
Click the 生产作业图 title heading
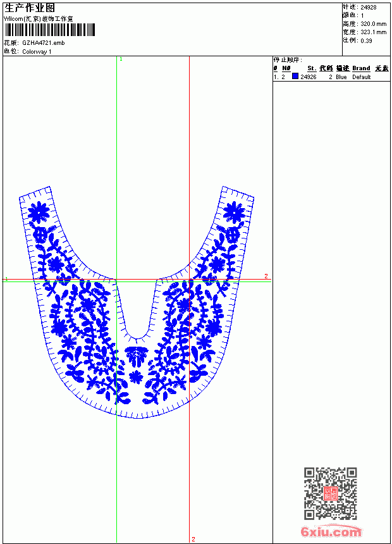(30, 8)
